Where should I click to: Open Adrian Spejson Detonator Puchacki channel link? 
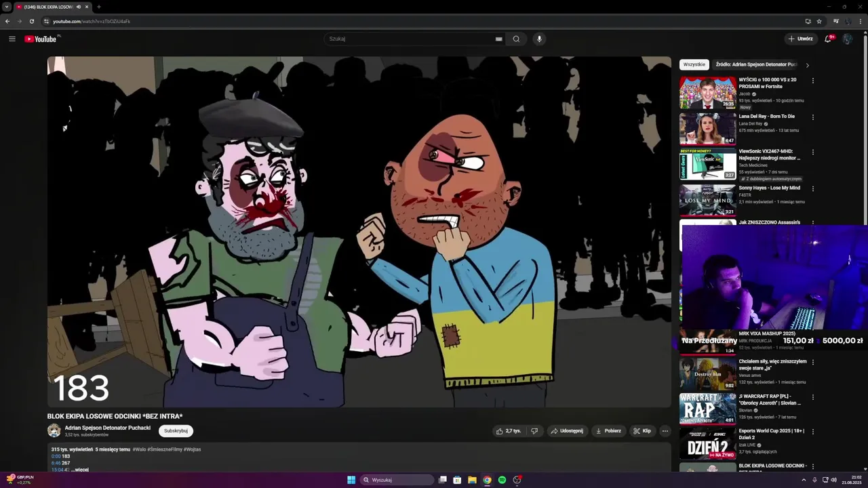click(x=107, y=428)
